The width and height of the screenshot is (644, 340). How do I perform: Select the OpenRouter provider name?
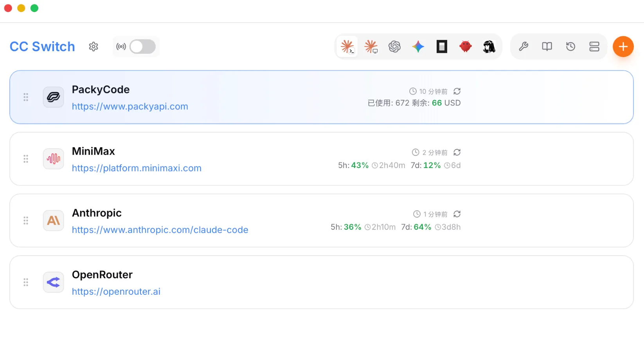point(102,275)
